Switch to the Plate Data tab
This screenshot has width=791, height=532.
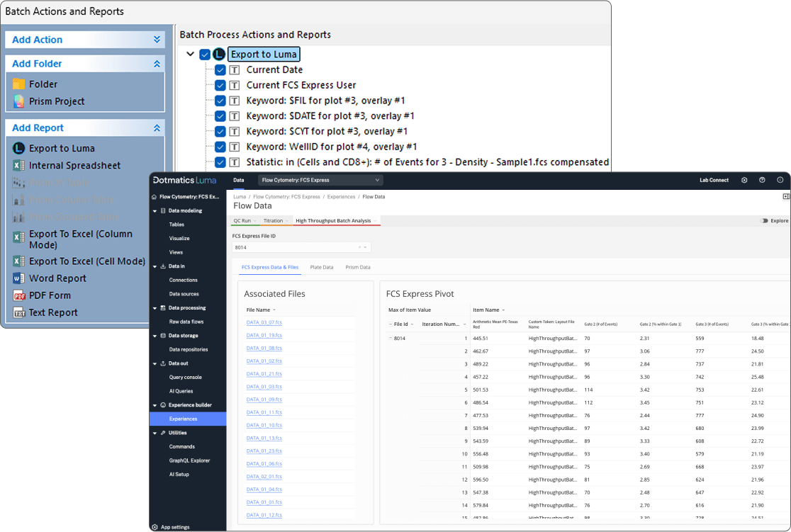(x=321, y=268)
